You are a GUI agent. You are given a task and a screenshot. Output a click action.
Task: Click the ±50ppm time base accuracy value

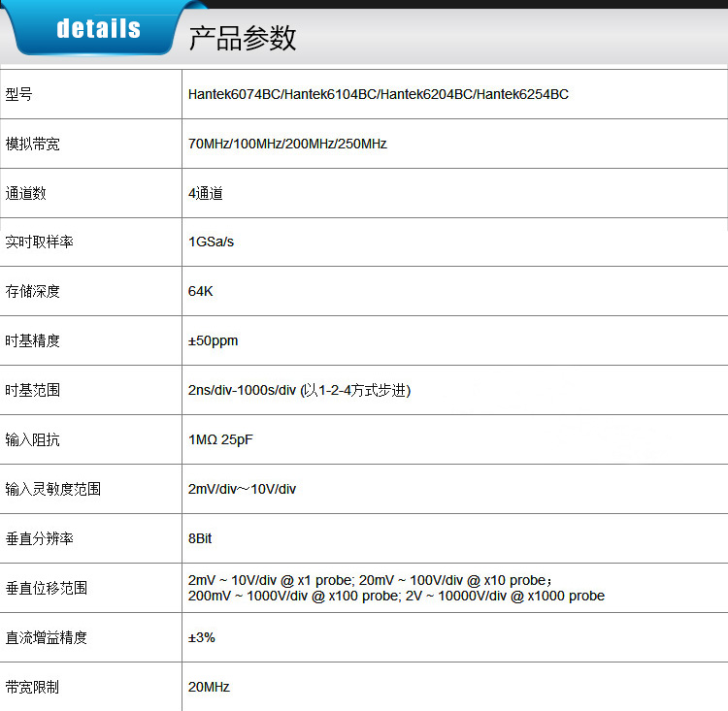(x=213, y=340)
